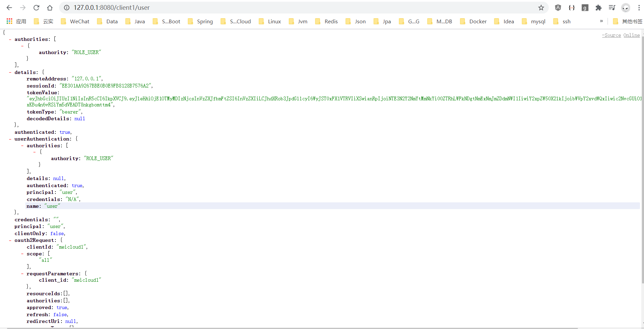The width and height of the screenshot is (644, 329).
Task: Click the tokenType "bearer" value
Action: [71, 112]
